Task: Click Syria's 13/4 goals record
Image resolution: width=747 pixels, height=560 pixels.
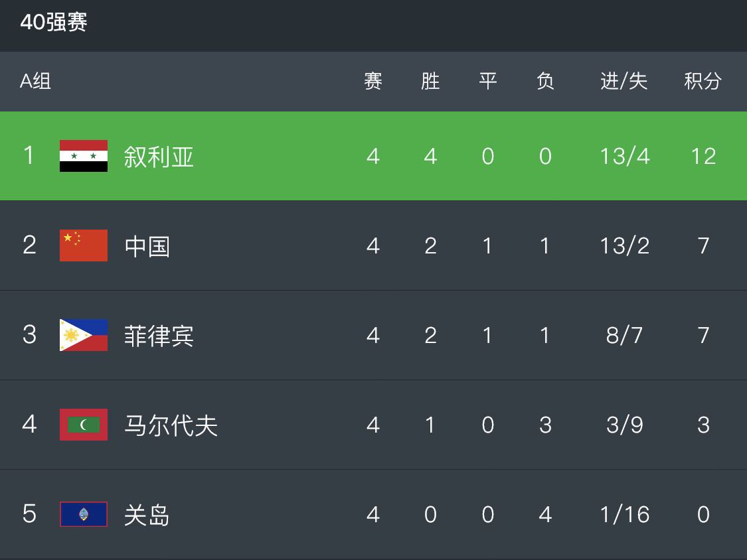Action: 625,156
